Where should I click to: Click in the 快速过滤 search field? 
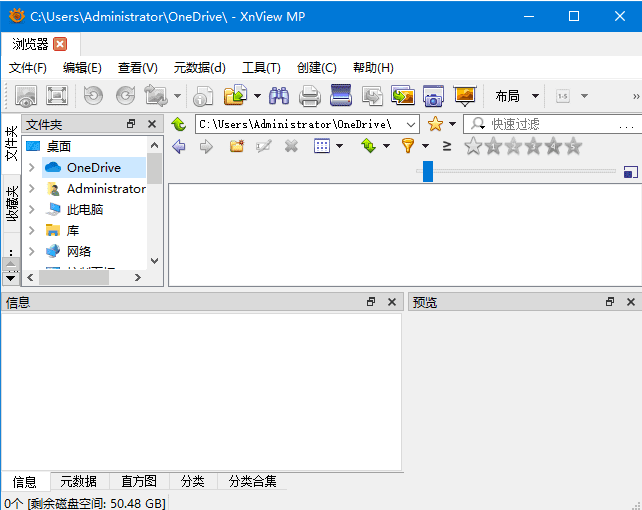click(x=551, y=124)
